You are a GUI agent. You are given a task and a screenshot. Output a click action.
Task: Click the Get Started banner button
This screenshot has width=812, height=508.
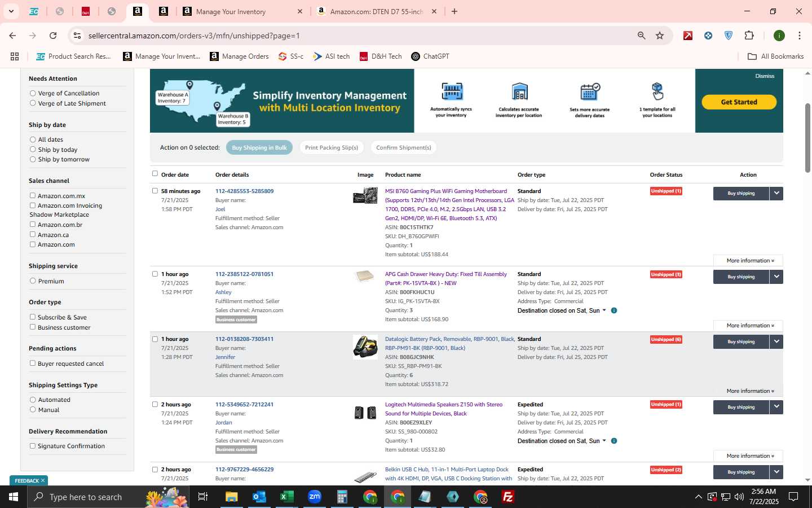click(739, 102)
